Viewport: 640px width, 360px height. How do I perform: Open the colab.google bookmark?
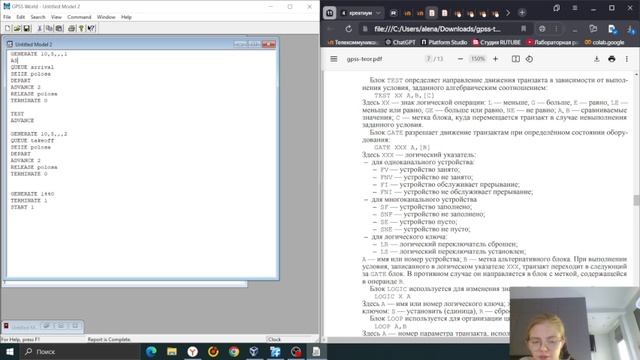click(x=604, y=42)
